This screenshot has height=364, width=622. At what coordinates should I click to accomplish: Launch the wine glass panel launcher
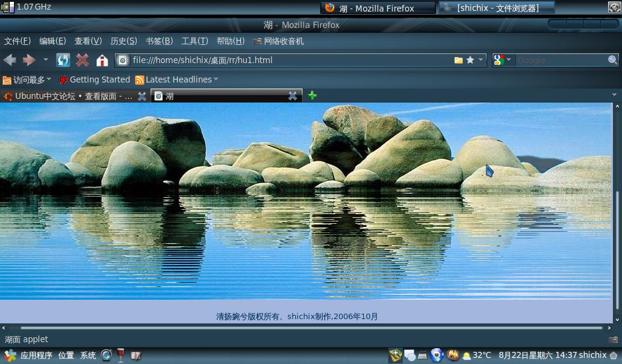[121, 356]
